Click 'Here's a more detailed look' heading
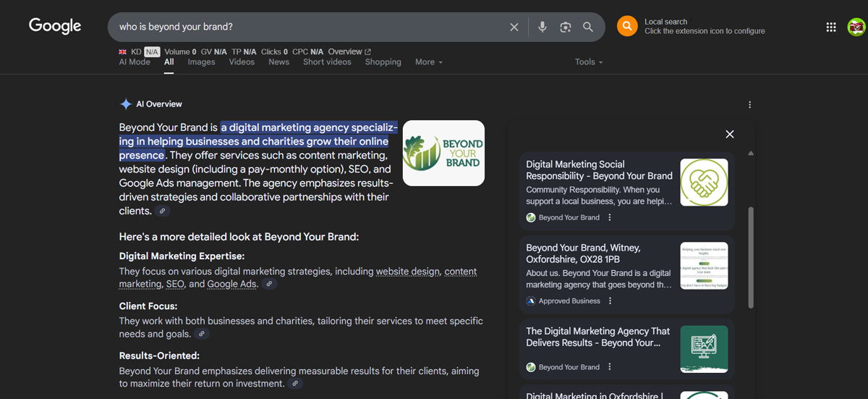868x399 pixels. coord(239,237)
